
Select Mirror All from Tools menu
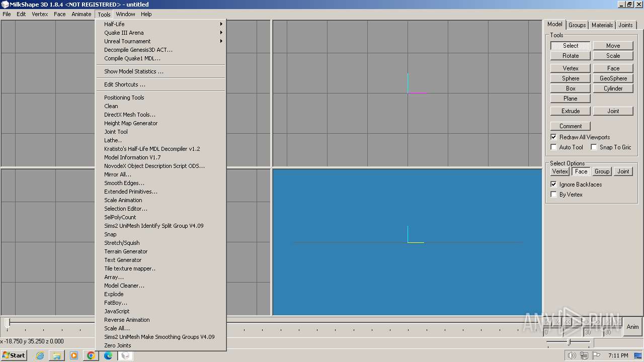click(x=161, y=174)
